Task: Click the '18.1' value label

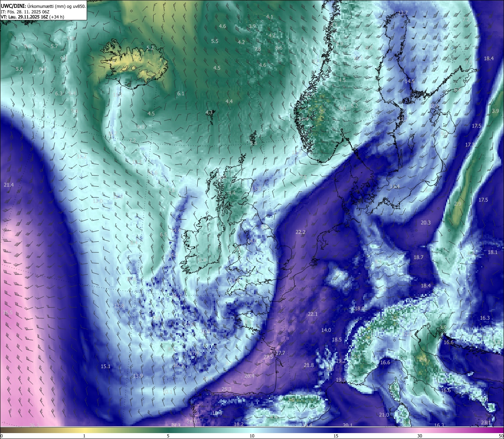Action: [493, 252]
